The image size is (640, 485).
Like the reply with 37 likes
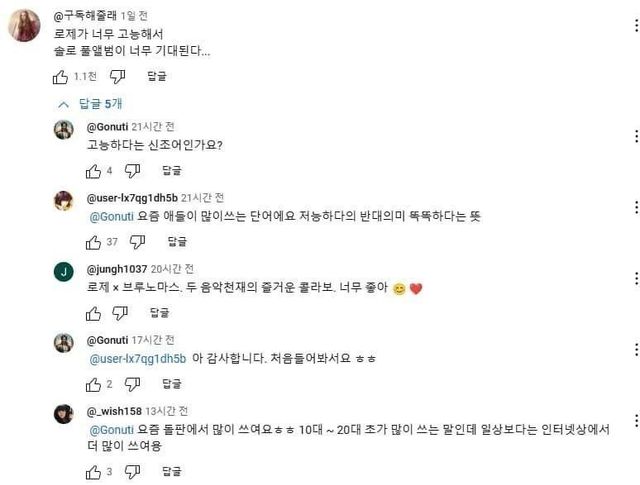(93, 242)
